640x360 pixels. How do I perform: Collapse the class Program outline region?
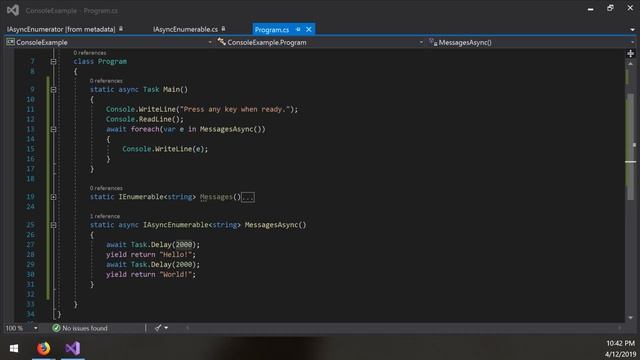point(53,62)
